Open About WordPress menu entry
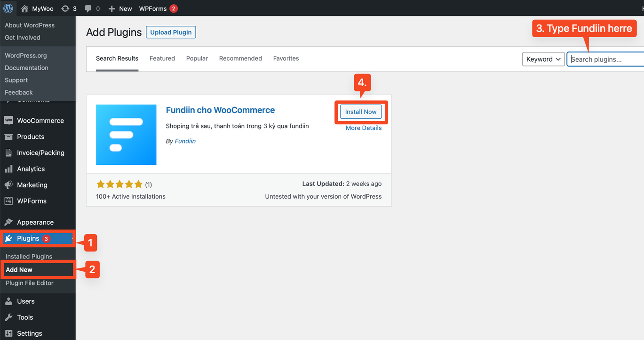 tap(30, 25)
